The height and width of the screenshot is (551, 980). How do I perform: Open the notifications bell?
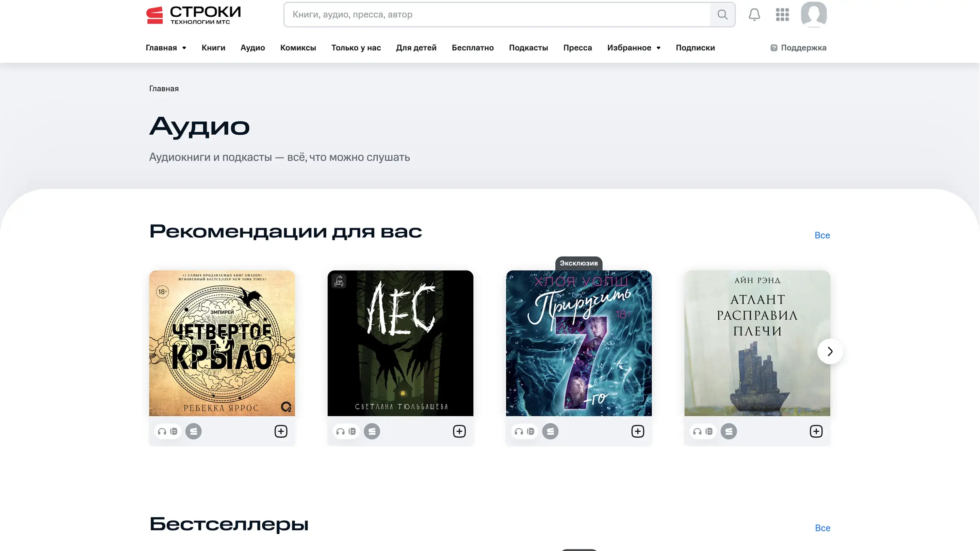(x=754, y=14)
